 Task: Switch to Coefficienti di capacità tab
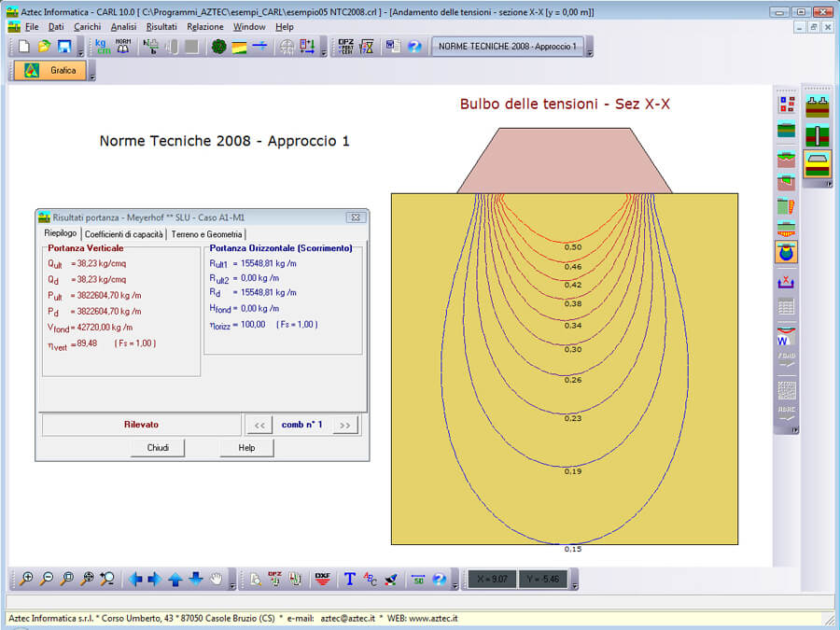click(124, 234)
